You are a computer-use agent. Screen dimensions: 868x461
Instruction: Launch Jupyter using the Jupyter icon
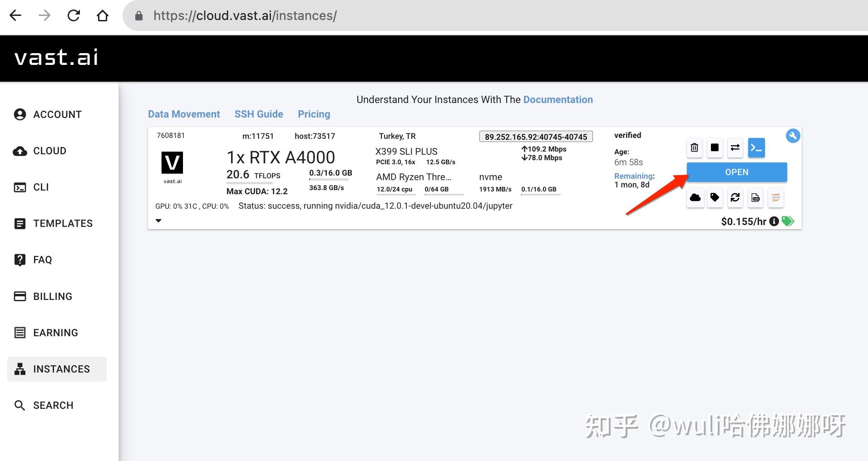point(775,198)
